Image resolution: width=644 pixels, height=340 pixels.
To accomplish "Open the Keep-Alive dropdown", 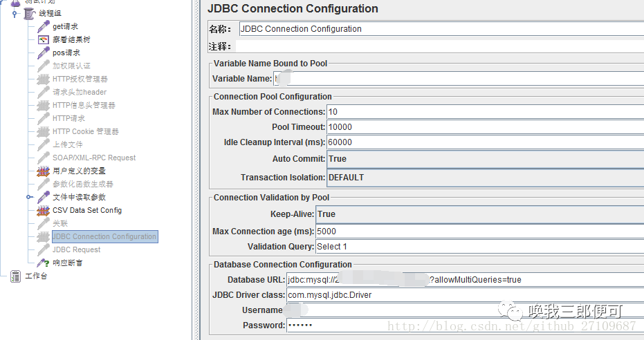I will click(479, 214).
